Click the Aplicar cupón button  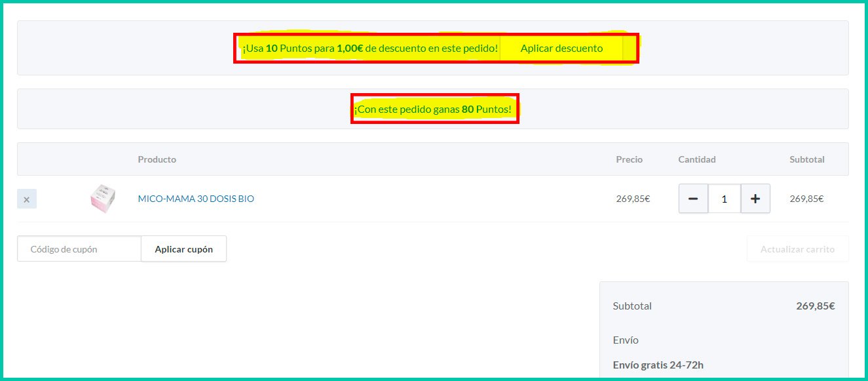pyautogui.click(x=183, y=249)
